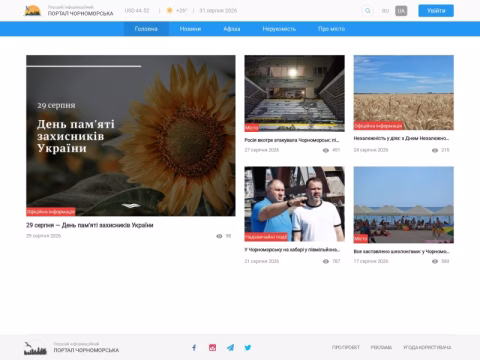Click ПОРТАЛ ЧОРНОМОРСЬКА title in header
This screenshot has height=360, width=480.
[81, 14]
